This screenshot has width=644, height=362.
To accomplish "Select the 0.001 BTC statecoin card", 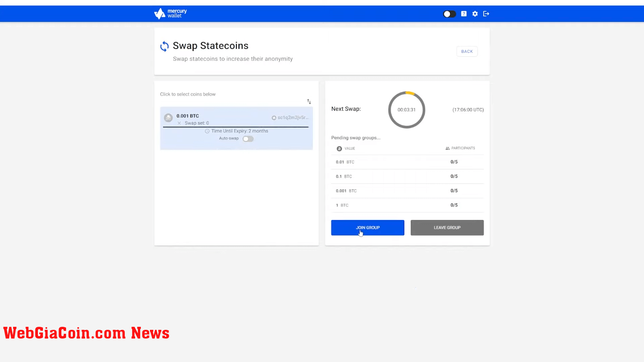I will (x=236, y=128).
